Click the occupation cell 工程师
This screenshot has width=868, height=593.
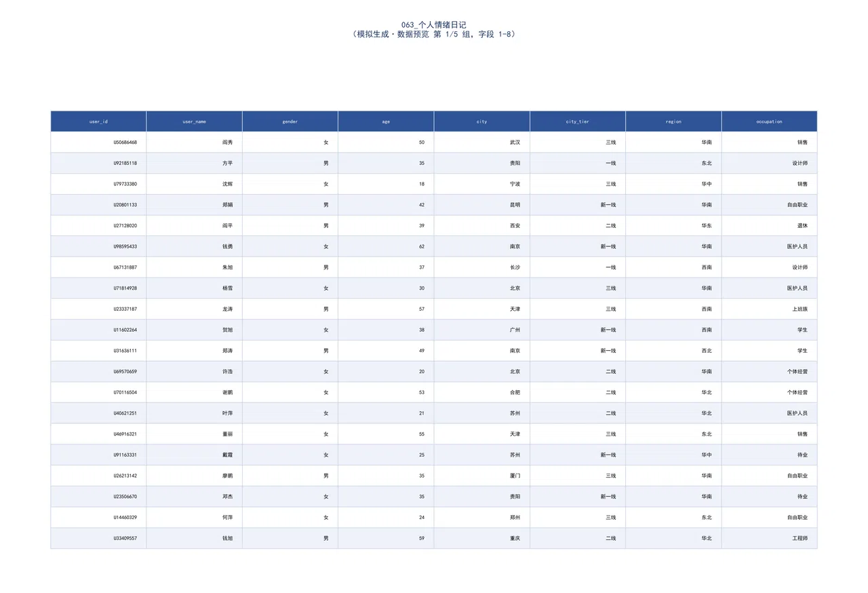(770, 538)
